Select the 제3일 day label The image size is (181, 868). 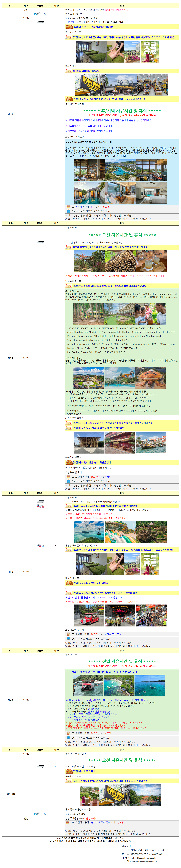tap(11, 572)
